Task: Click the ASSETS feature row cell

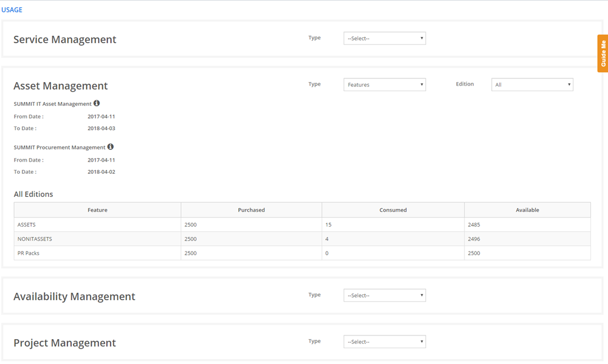Action: 27,225
